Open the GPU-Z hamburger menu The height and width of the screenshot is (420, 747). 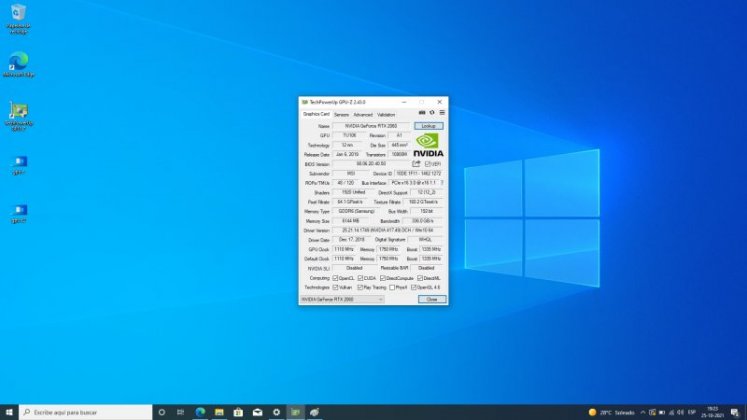(442, 113)
